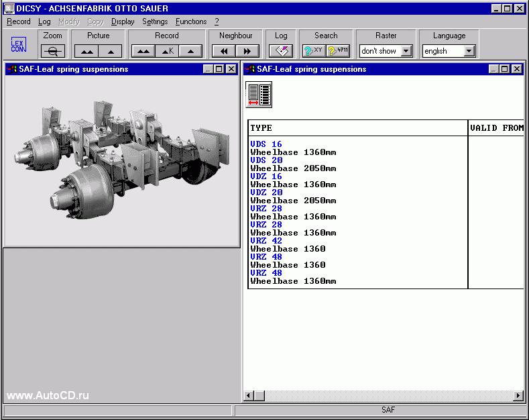Open the VRZ 42 link
This screenshot has width=529, height=420.
(x=266, y=241)
